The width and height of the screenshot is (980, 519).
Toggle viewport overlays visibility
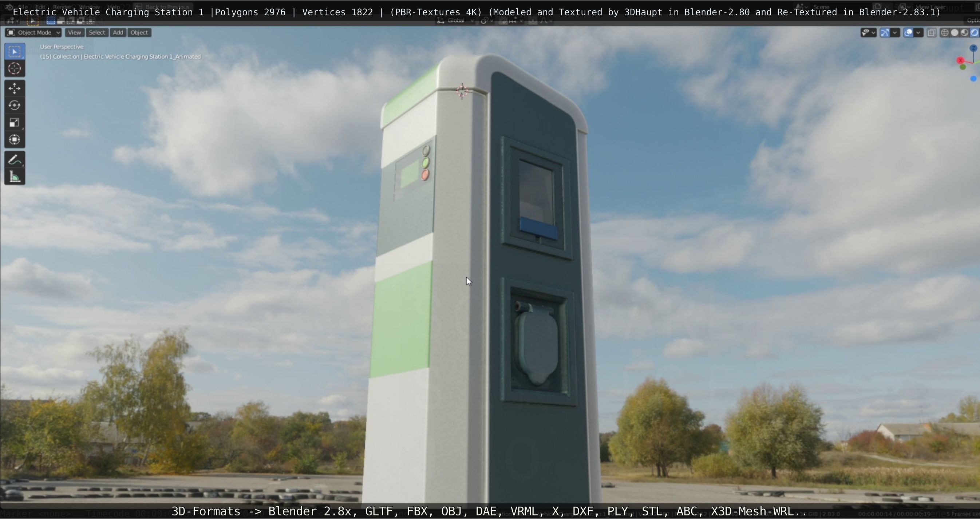coord(908,33)
